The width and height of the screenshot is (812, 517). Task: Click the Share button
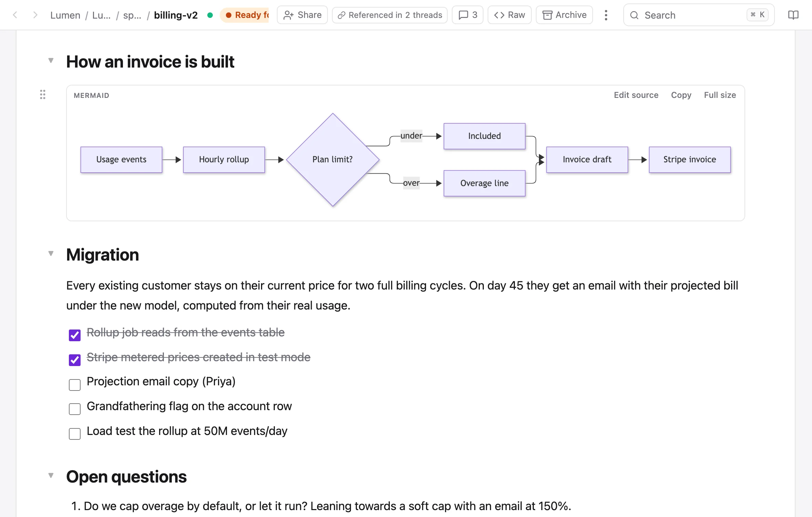coord(302,15)
